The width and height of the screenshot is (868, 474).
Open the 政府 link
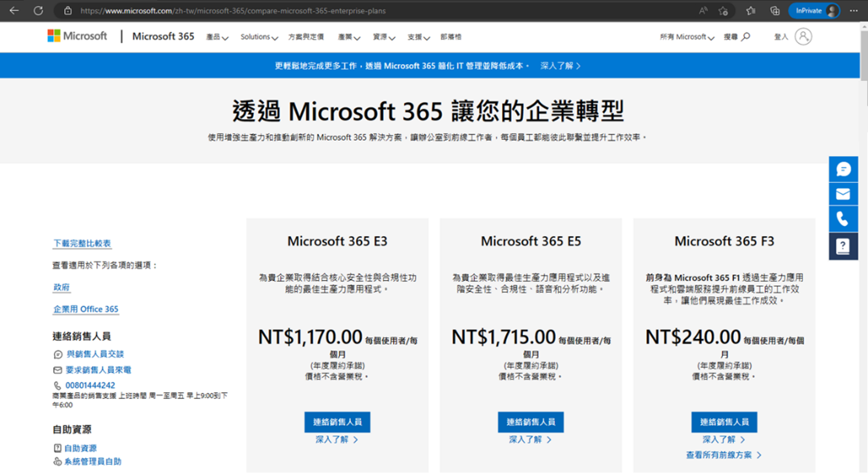click(61, 287)
